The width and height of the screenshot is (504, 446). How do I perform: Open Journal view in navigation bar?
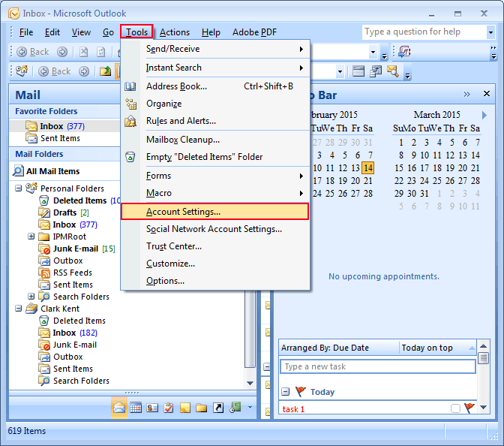tap(235, 408)
